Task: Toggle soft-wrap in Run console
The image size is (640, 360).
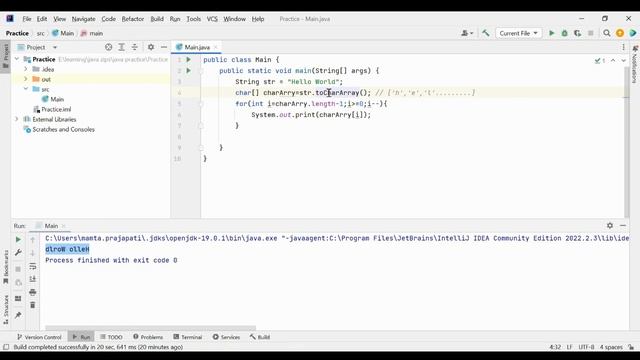Action: [33, 266]
